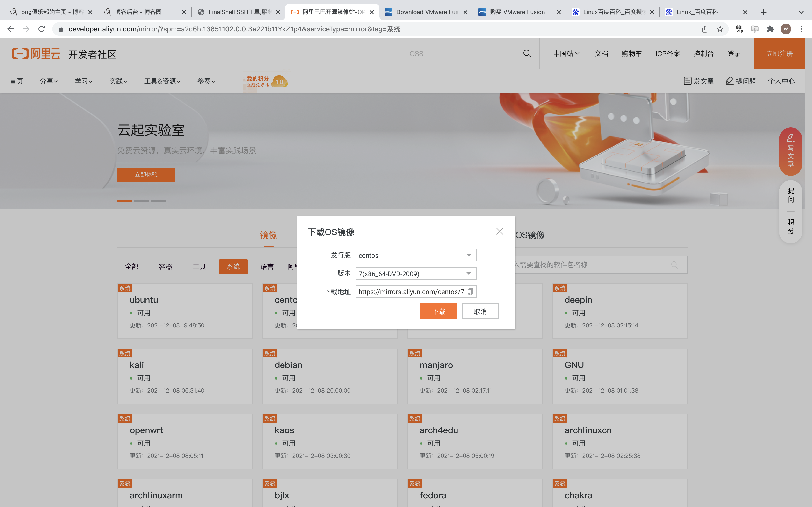Click the page share icon in the address bar
The image size is (812, 507).
tap(705, 29)
